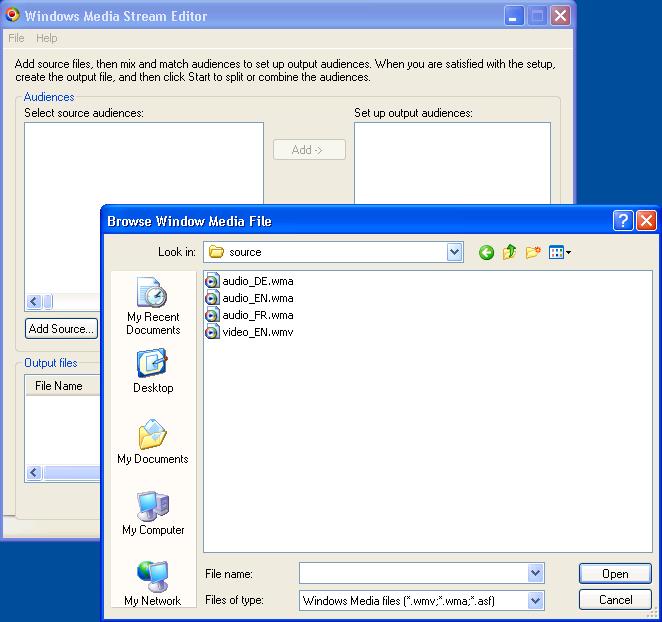Image resolution: width=662 pixels, height=622 pixels.
Task: Open My Recent Documents place
Action: [x=153, y=306]
